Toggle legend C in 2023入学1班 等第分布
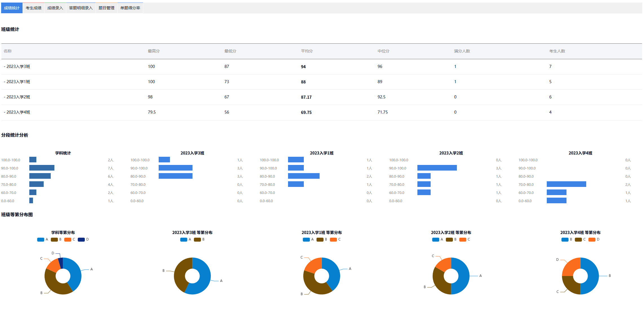 point(333,239)
